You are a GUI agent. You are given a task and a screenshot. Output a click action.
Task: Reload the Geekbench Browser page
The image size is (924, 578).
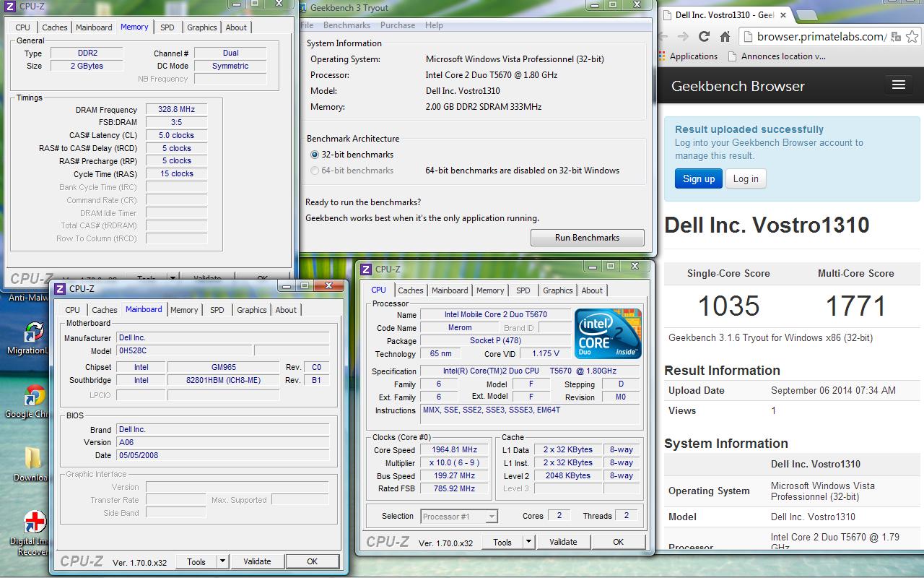(704, 36)
